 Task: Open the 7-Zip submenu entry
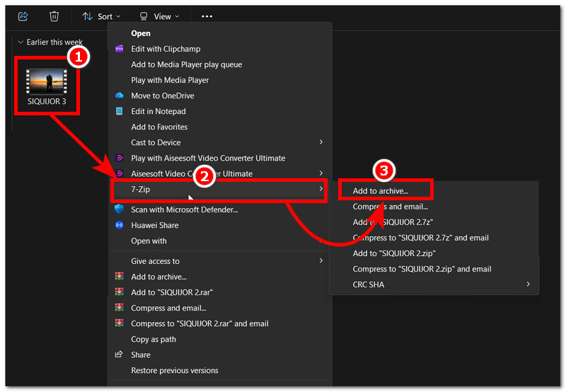[219, 190]
